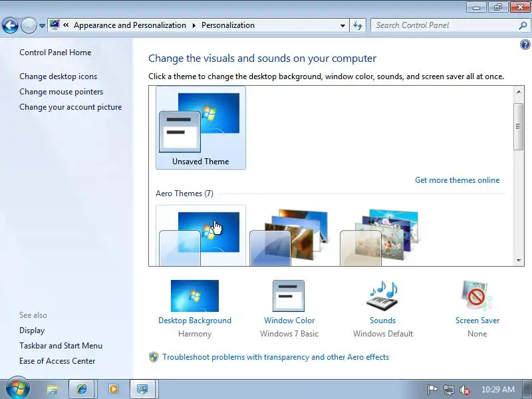Viewport: 532px width, 399px height.
Task: Open the Display link under See also
Action: pos(32,330)
